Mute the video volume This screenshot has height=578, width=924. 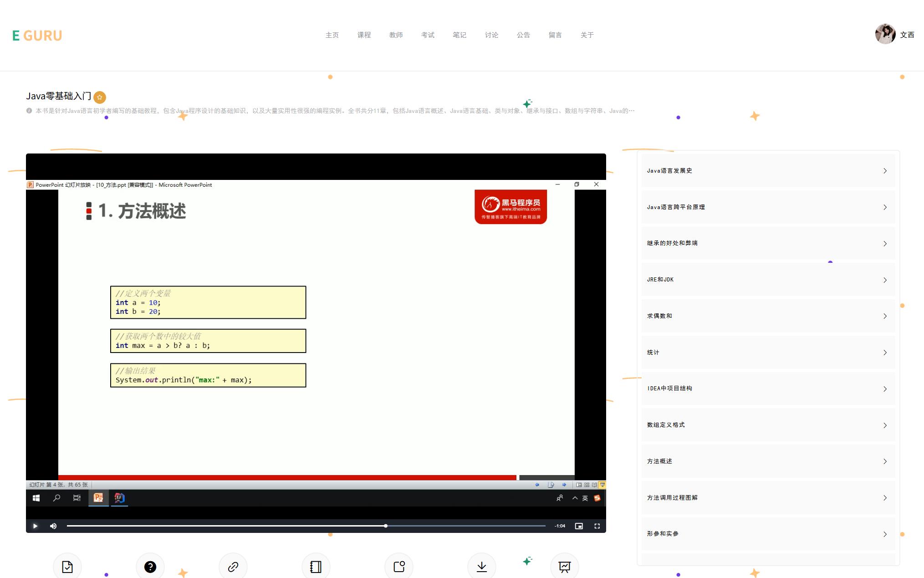point(53,526)
